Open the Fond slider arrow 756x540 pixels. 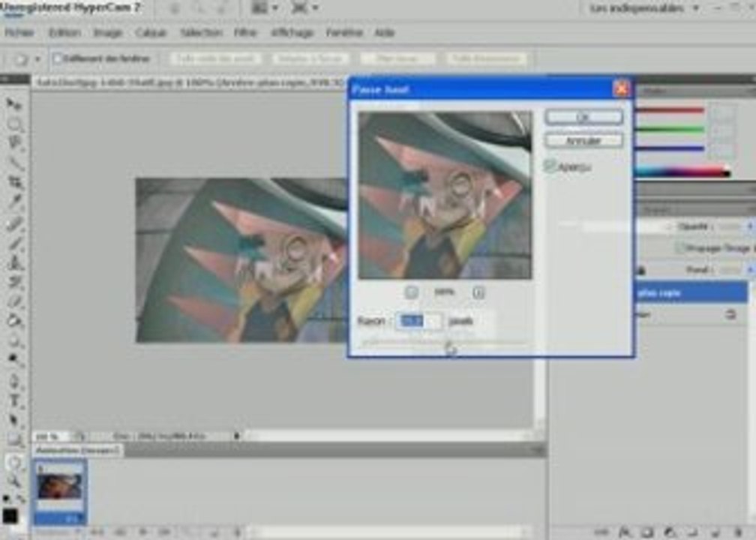pyautogui.click(x=750, y=269)
